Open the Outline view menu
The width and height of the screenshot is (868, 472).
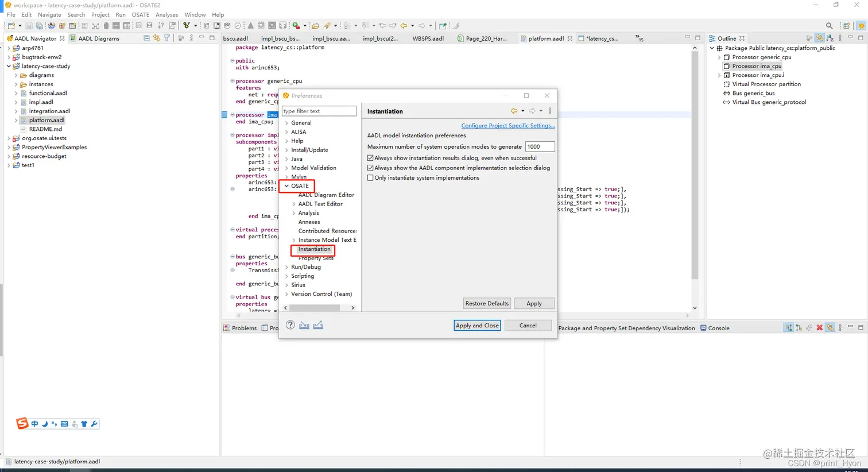840,38
